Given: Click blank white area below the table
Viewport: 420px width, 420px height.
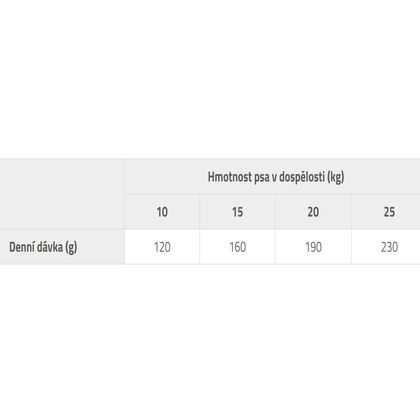Looking at the screenshot, I should pos(210,342).
